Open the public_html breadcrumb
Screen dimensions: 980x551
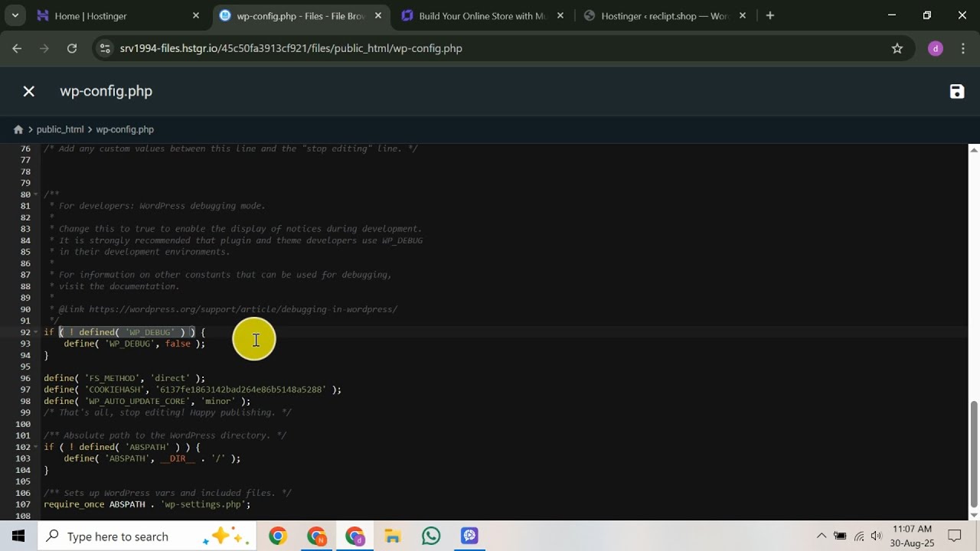click(x=60, y=129)
